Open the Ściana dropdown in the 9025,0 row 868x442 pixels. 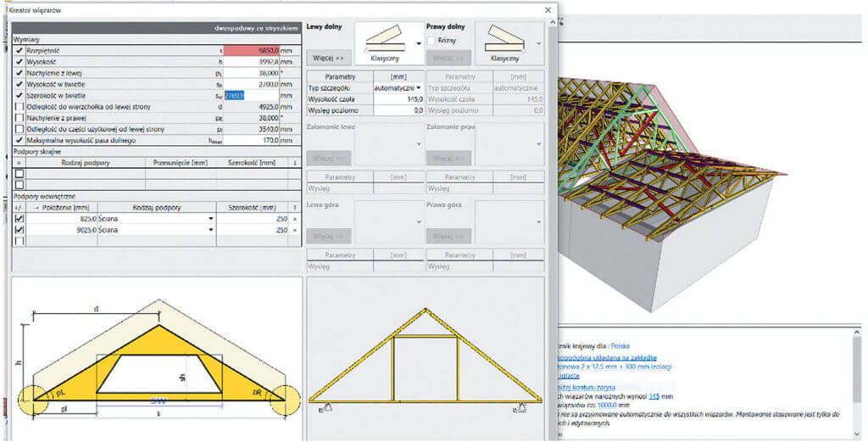[x=210, y=230]
